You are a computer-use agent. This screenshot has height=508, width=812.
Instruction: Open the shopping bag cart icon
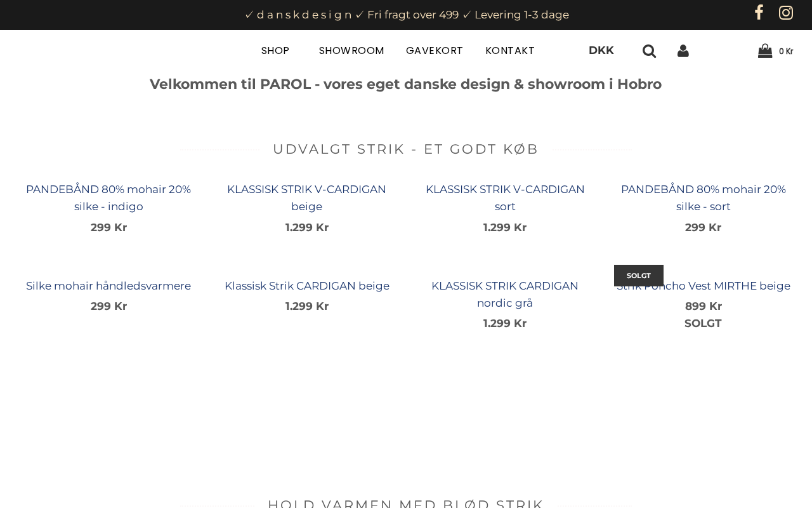point(765,51)
